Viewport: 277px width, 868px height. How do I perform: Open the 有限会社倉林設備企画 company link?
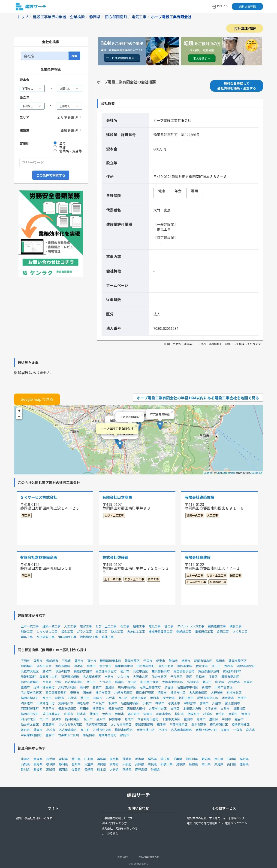coord(39,557)
